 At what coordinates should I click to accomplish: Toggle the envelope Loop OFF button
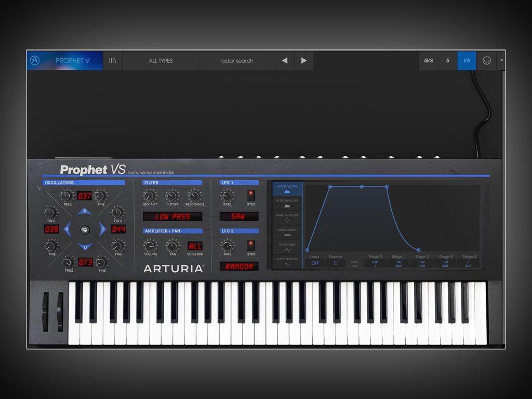pos(315,263)
